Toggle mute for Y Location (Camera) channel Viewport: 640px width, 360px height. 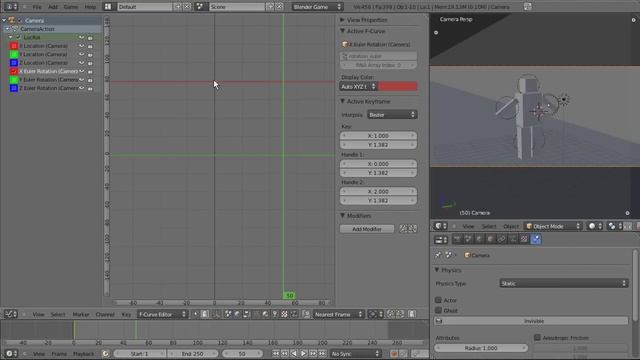pyautogui.click(x=82, y=54)
